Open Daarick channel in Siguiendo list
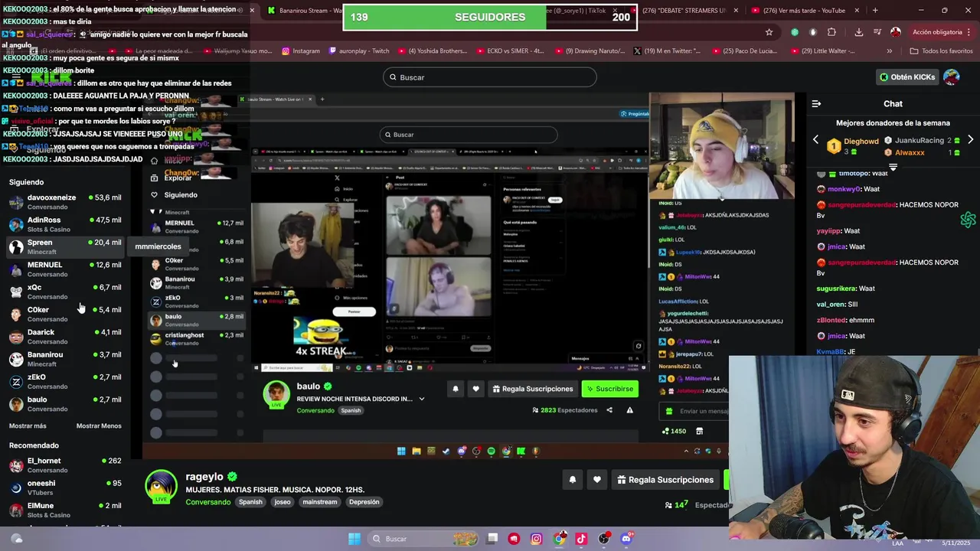 coord(65,337)
